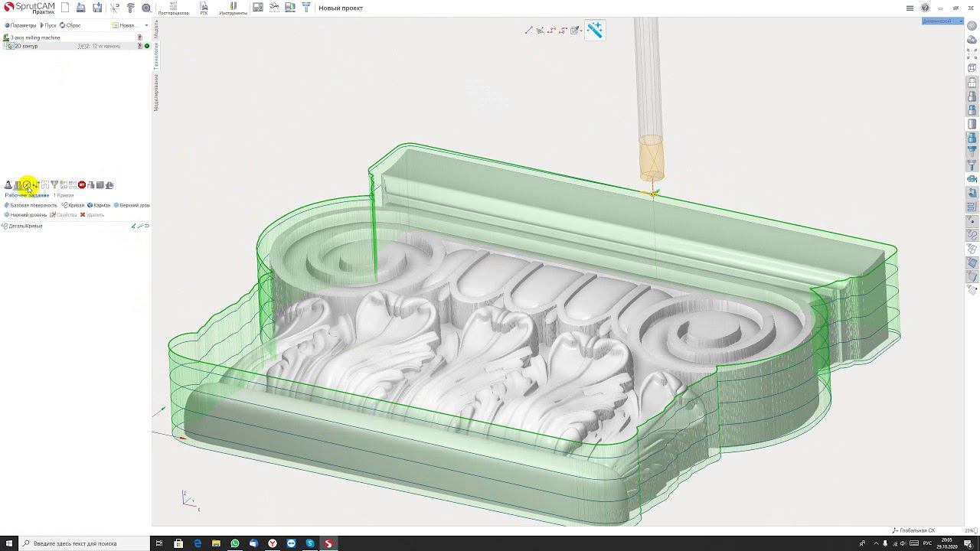Click the funnel icon in operation toolbar
The height and width of the screenshot is (551, 980).
pyautogui.click(x=54, y=184)
